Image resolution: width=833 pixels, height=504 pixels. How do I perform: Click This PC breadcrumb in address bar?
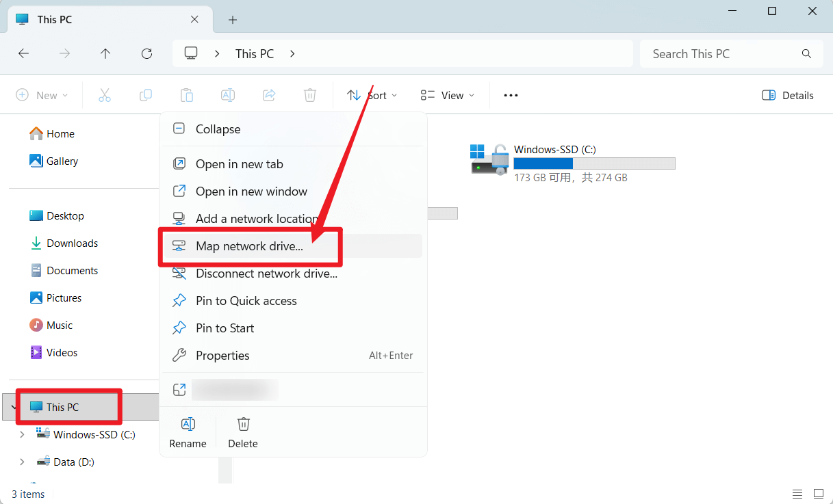(255, 53)
